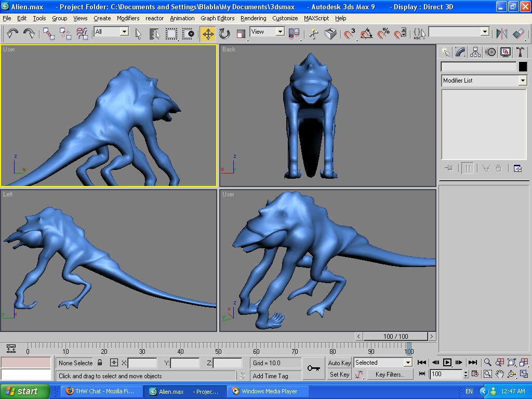Click the Redo arrow in main toolbar
This screenshot has height=399, width=532.
click(29, 34)
